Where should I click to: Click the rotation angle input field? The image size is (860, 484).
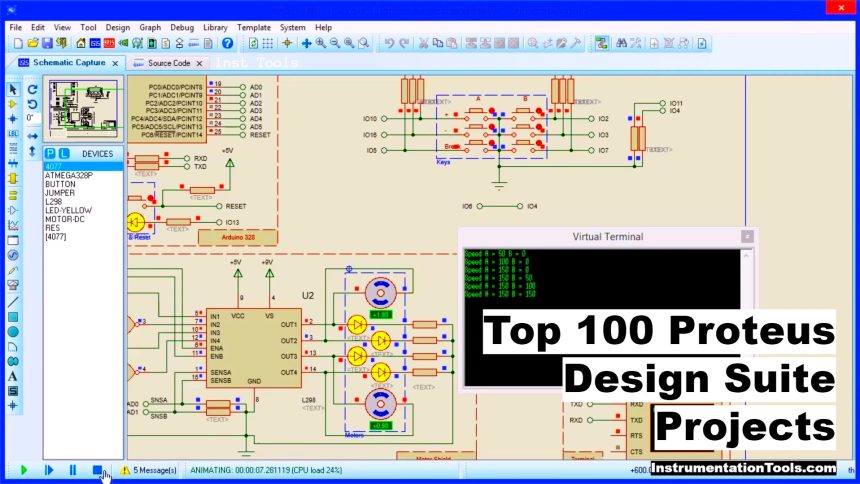pos(32,118)
